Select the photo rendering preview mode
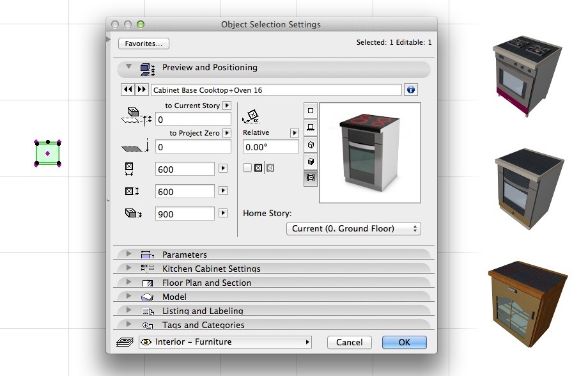This screenshot has width=588, height=376. [310, 178]
